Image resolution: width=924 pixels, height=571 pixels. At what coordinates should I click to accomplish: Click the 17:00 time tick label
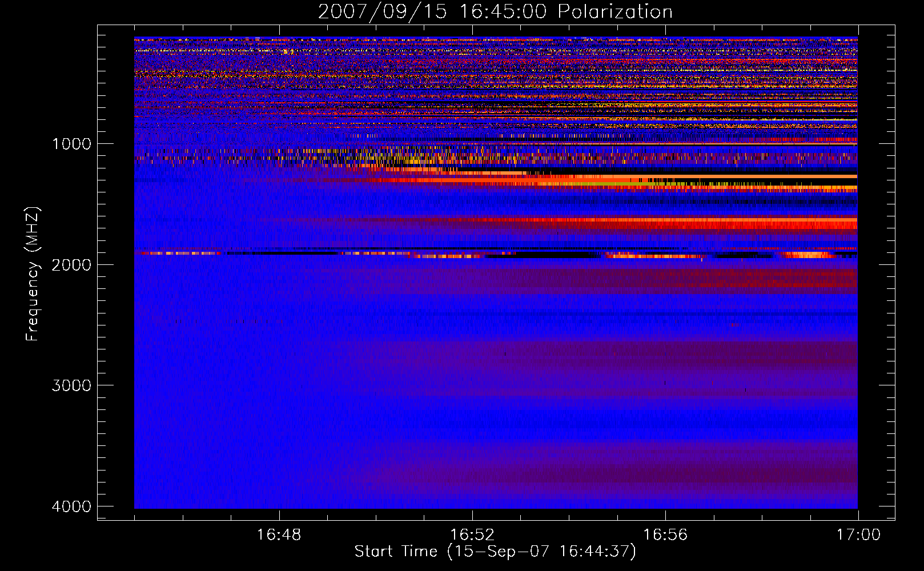click(x=858, y=535)
